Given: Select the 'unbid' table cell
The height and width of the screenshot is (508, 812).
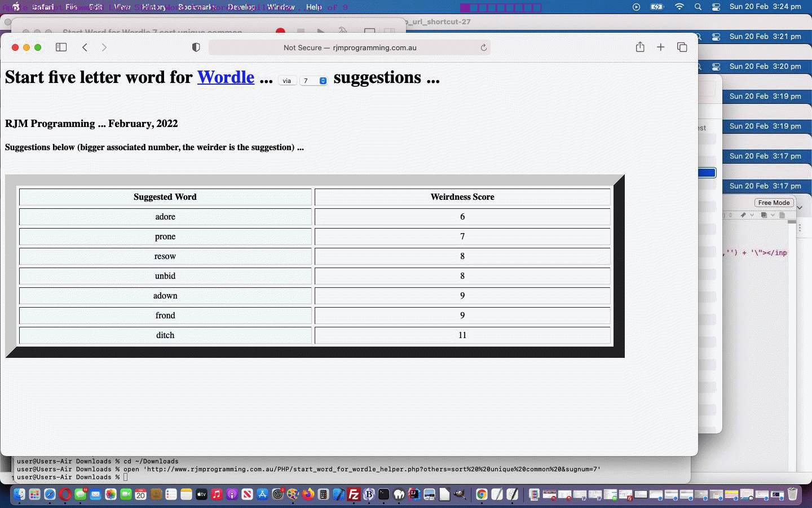Looking at the screenshot, I should point(165,276).
